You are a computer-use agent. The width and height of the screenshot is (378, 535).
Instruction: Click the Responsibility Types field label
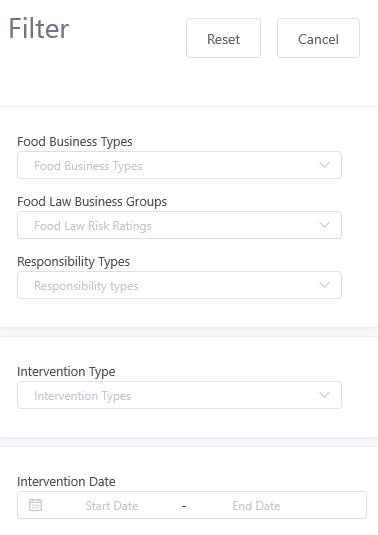(74, 262)
